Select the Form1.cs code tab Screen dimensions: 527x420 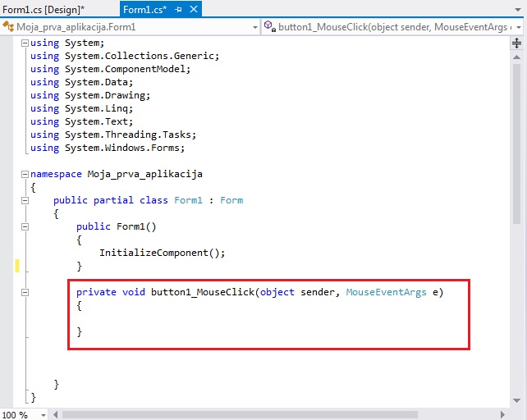pos(144,9)
